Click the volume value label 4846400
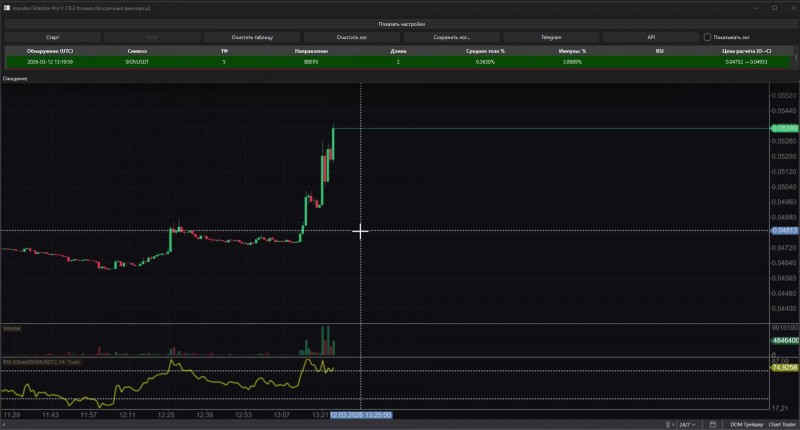This screenshot has width=800, height=430. pyautogui.click(x=785, y=340)
